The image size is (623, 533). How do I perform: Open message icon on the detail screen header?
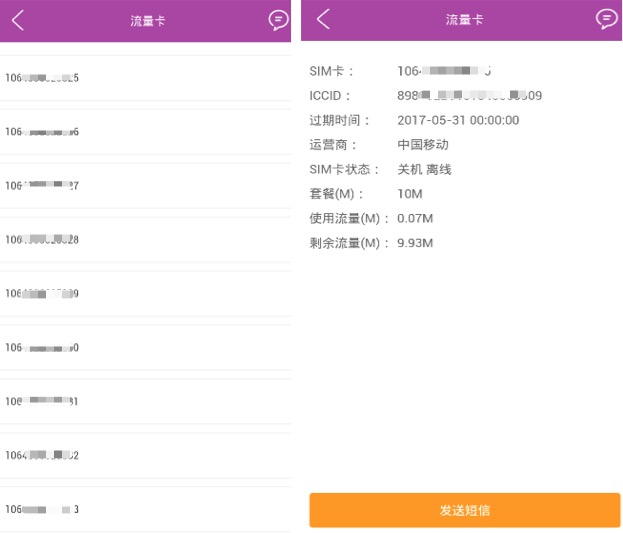pos(606,19)
